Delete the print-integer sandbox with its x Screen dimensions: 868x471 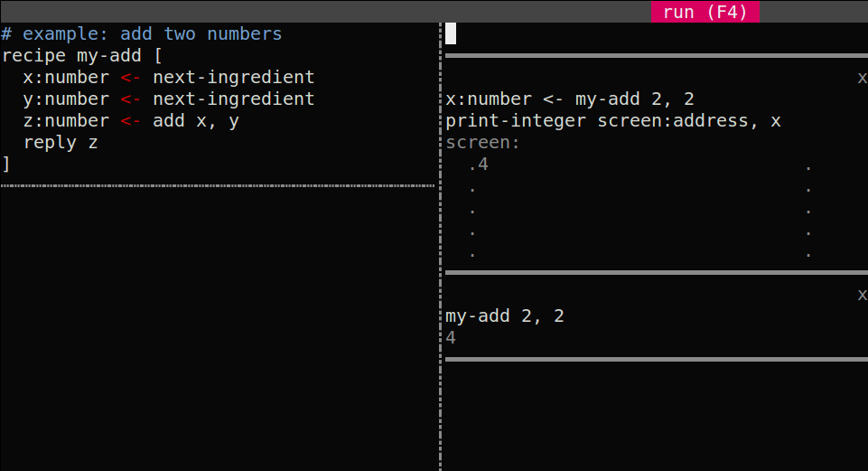[862, 78]
